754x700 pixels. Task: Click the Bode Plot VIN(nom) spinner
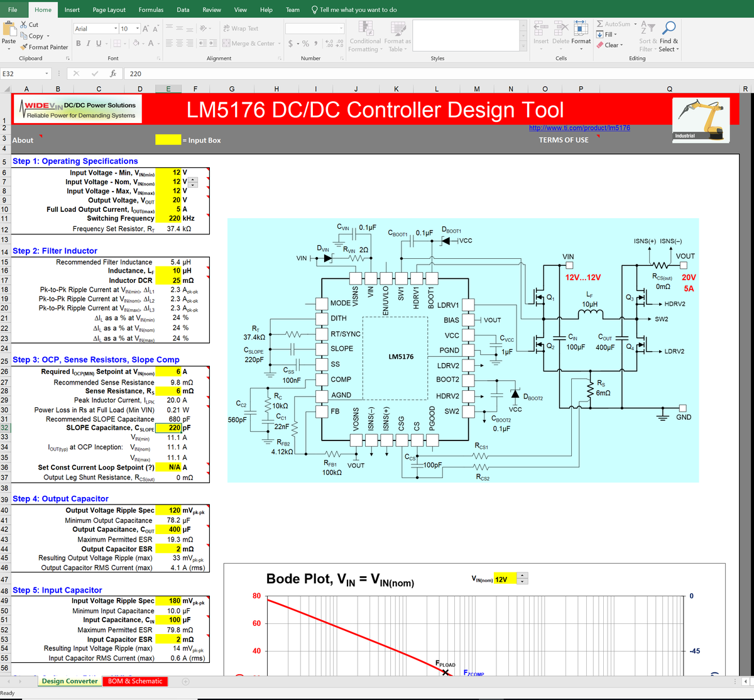[523, 579]
